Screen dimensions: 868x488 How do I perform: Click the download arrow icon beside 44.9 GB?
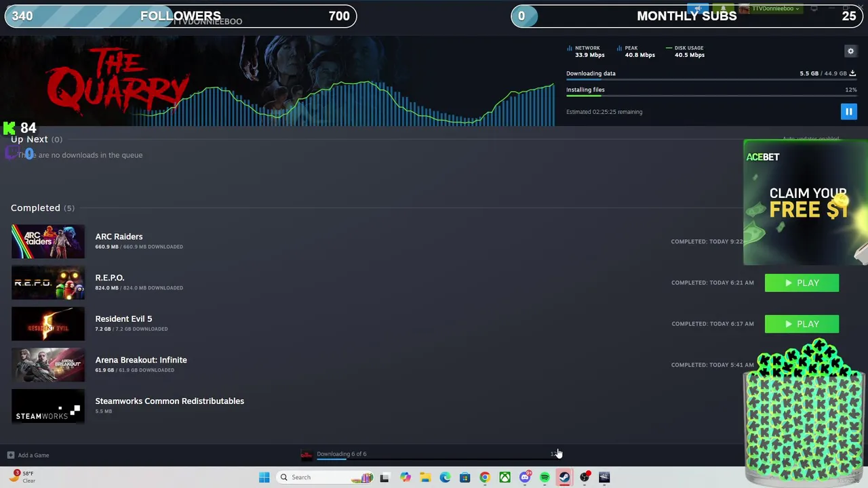pos(852,73)
